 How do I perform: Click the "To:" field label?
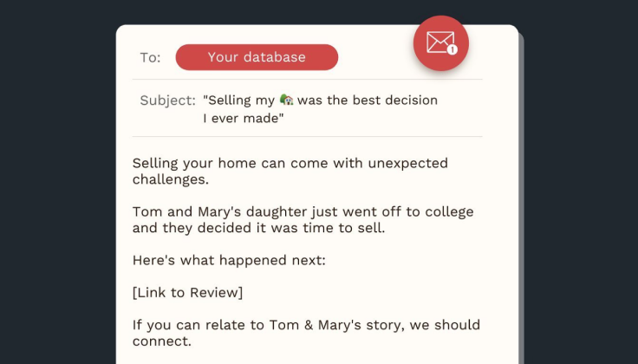pyautogui.click(x=150, y=57)
